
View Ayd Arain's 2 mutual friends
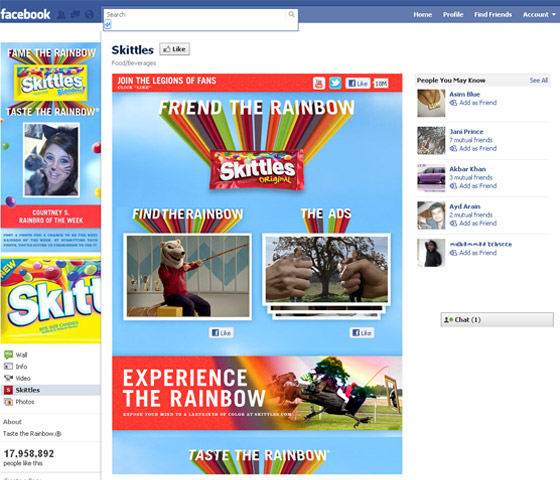pyautogui.click(x=471, y=215)
